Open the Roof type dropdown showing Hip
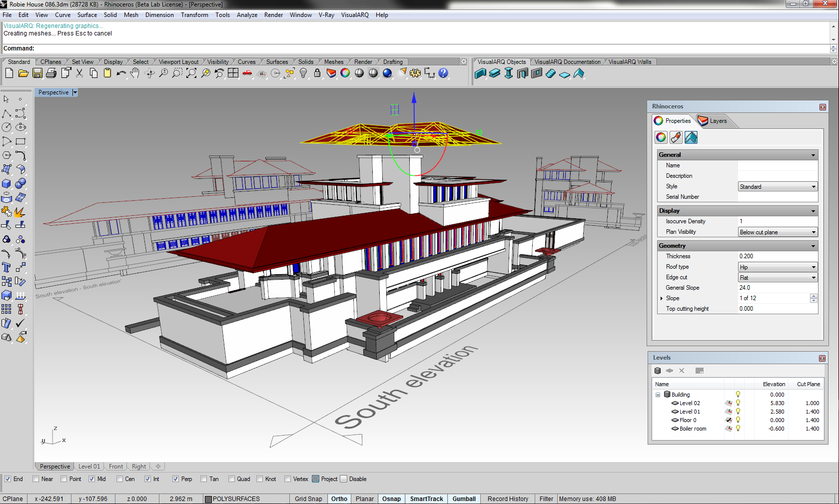Image resolution: width=839 pixels, height=504 pixels. click(x=778, y=267)
